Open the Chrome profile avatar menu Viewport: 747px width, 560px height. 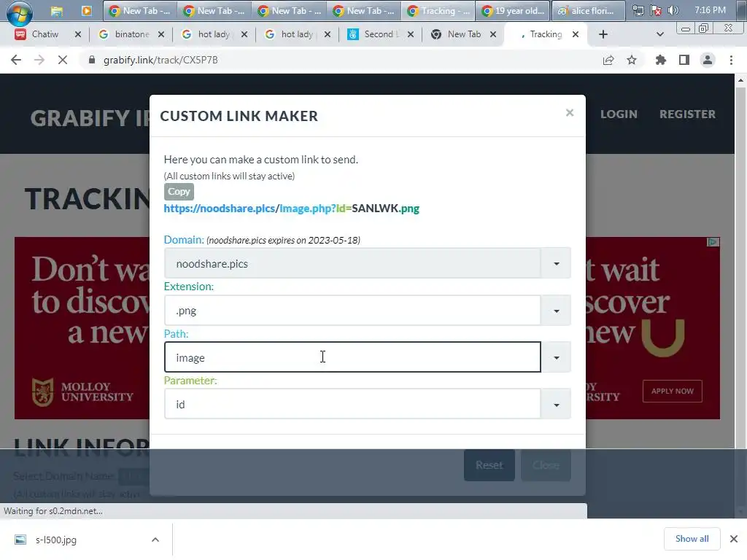(708, 60)
